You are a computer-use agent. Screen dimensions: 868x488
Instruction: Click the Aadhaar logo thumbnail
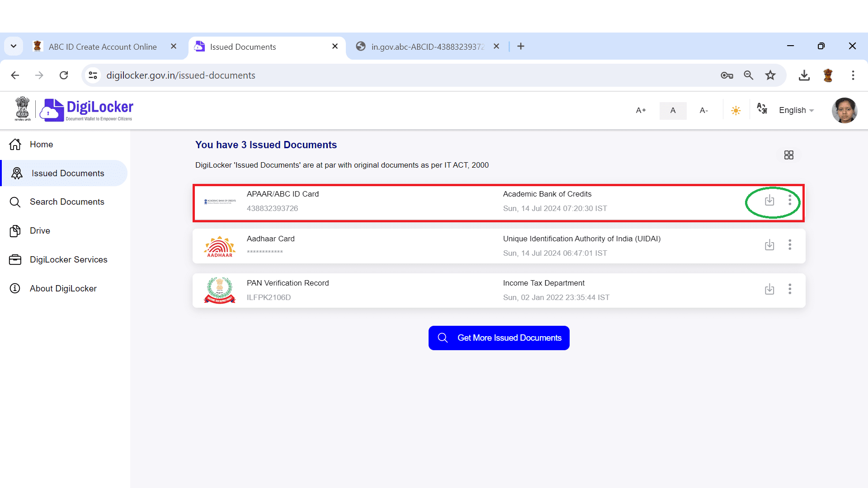coord(220,246)
